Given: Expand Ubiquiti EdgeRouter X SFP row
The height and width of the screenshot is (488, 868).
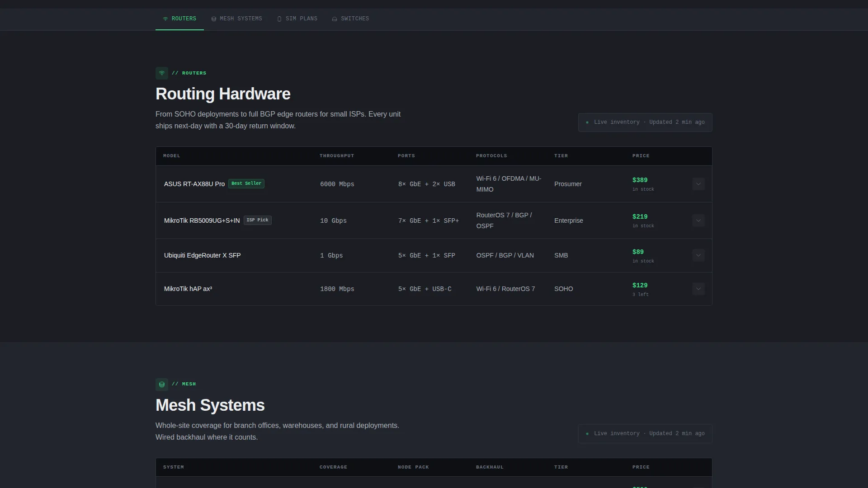Looking at the screenshot, I should click(x=698, y=255).
